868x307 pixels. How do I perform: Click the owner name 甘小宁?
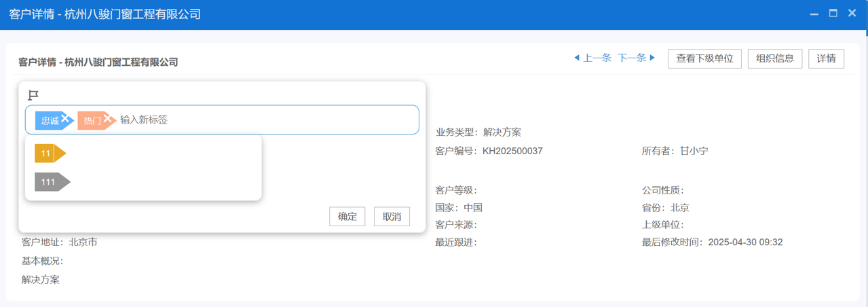(x=694, y=151)
